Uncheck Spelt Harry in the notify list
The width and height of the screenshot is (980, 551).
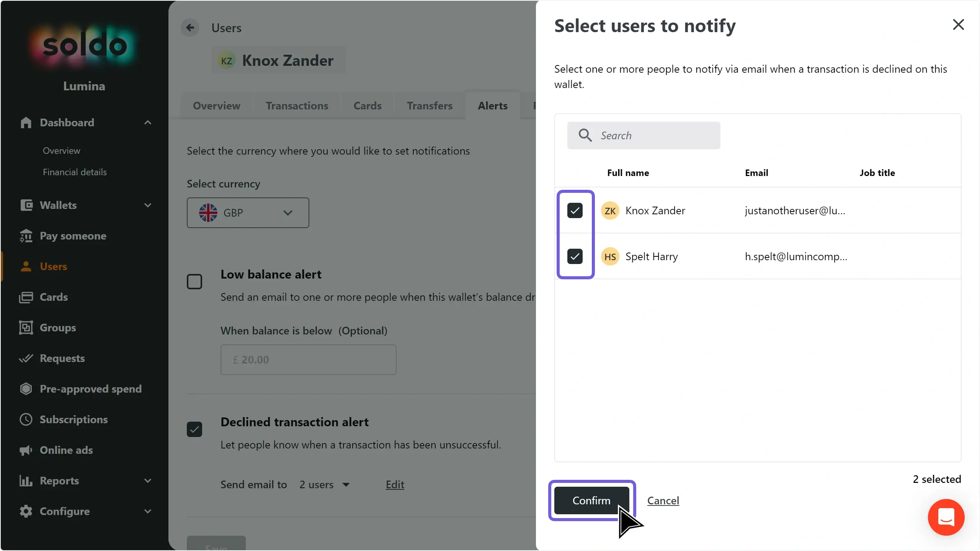(x=575, y=256)
